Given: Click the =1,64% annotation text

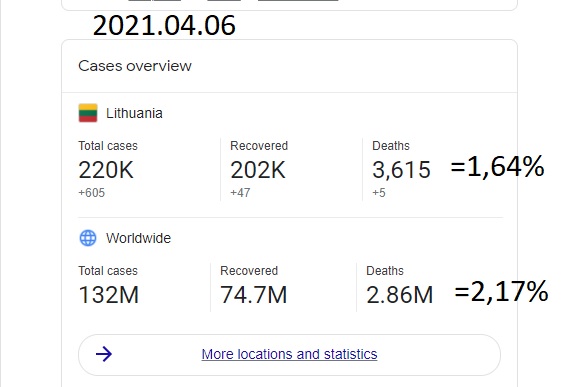Looking at the screenshot, I should coord(498,166).
